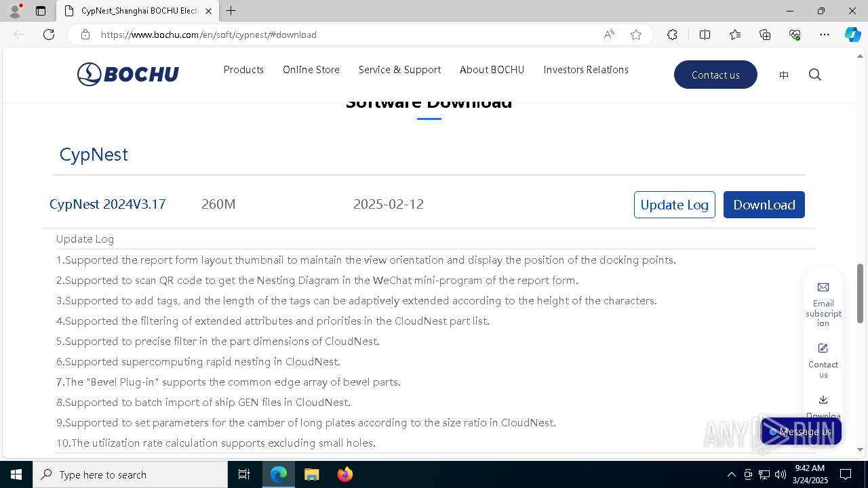
Task: Click the page vertical scrollbar thumb
Action: coord(861,293)
